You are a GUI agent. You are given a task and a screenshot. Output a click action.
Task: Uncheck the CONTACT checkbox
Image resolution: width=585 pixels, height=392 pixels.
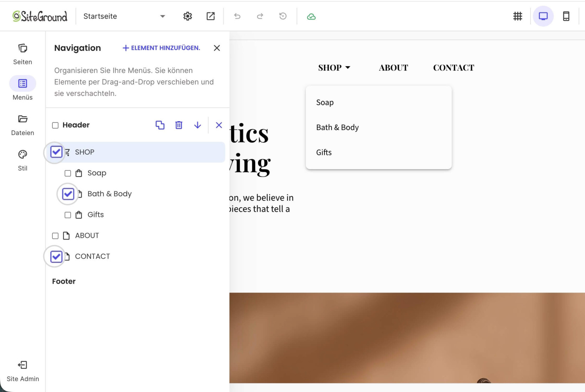(x=56, y=257)
